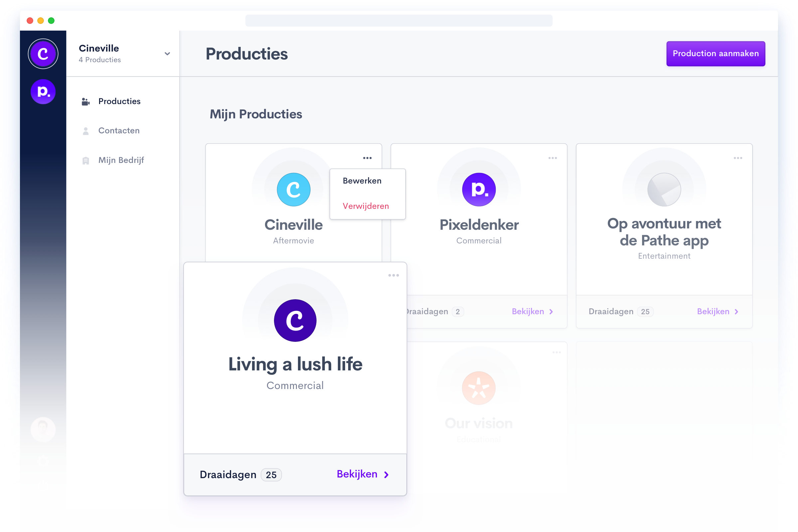798x532 pixels.
Task: Click 'Commercial' label under Pixeldenker
Action: tap(479, 240)
